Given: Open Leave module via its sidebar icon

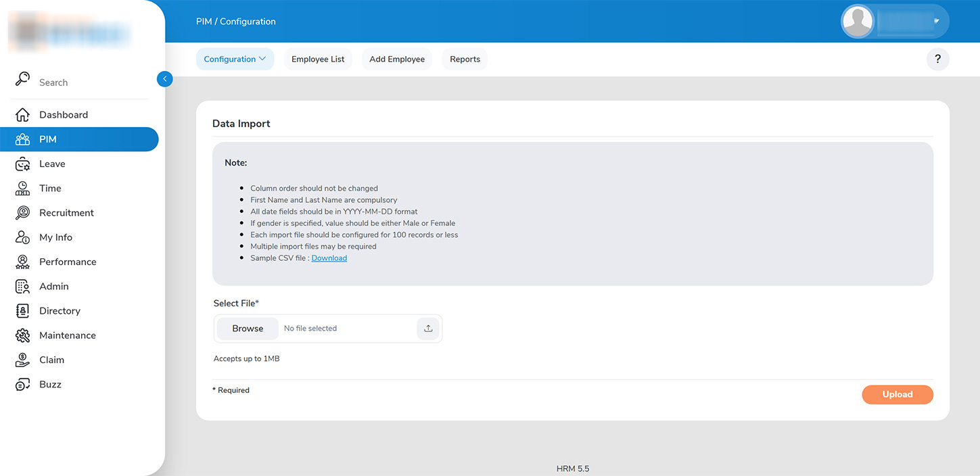Looking at the screenshot, I should point(22,164).
